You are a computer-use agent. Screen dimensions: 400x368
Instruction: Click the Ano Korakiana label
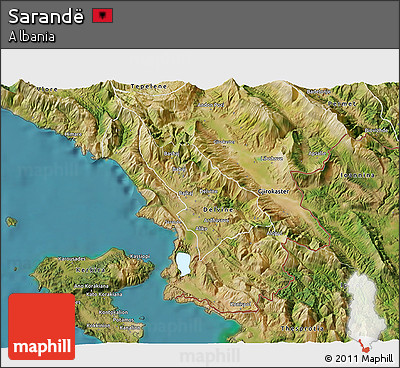point(91,286)
